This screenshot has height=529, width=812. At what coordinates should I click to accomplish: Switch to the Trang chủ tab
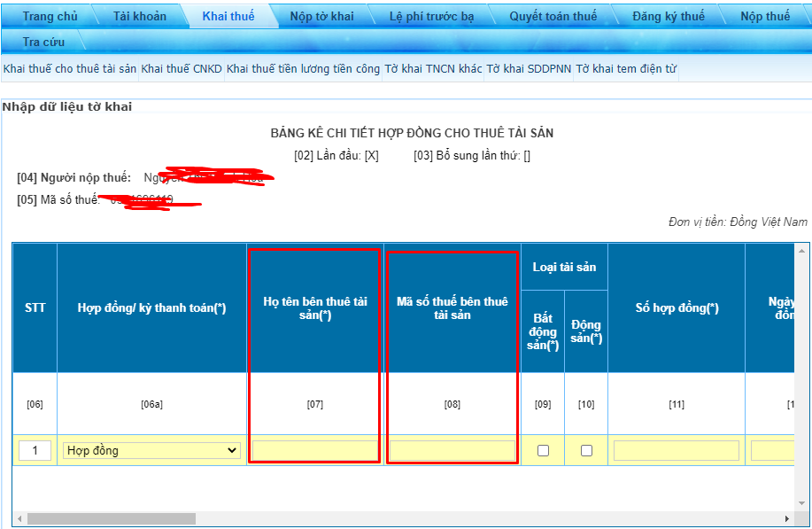[50, 16]
